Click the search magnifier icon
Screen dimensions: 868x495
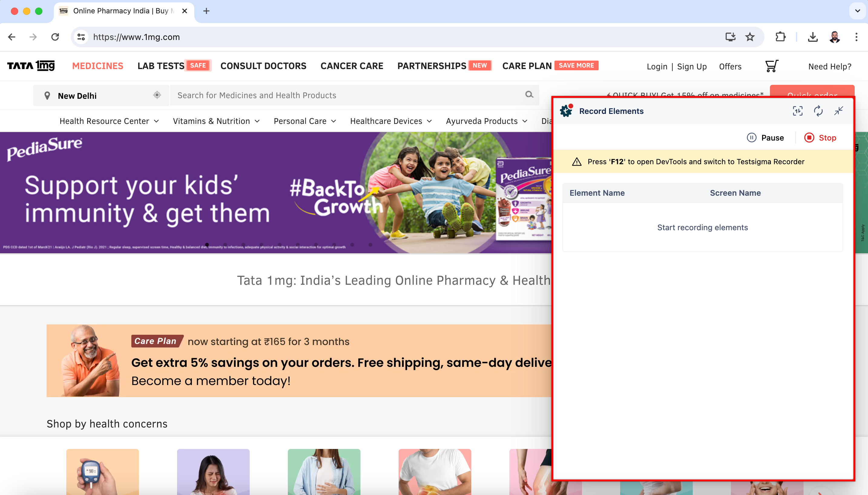[x=529, y=95]
